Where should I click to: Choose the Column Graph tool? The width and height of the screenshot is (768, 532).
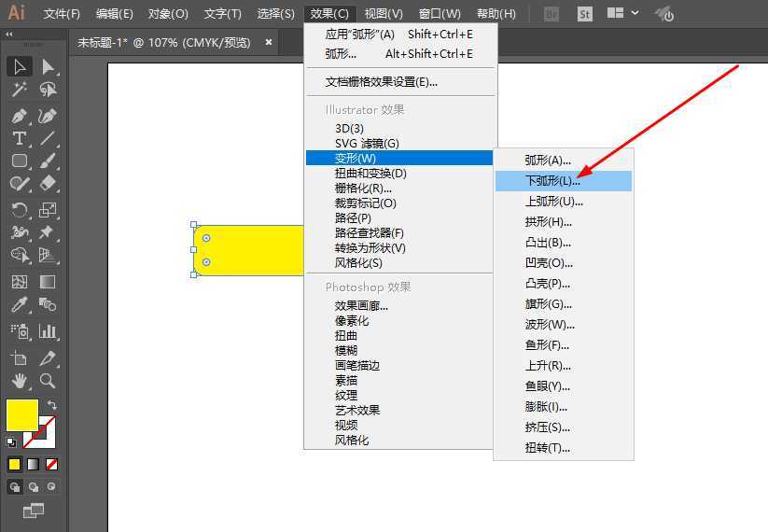48,331
